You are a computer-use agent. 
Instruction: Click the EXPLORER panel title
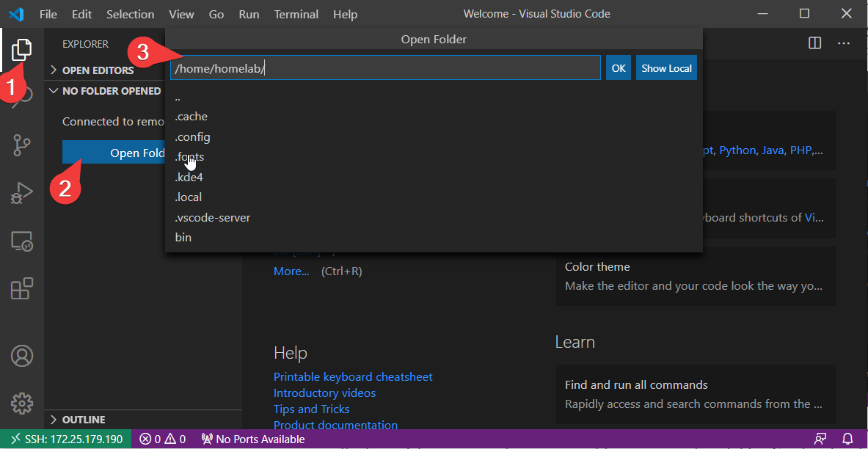coord(85,44)
